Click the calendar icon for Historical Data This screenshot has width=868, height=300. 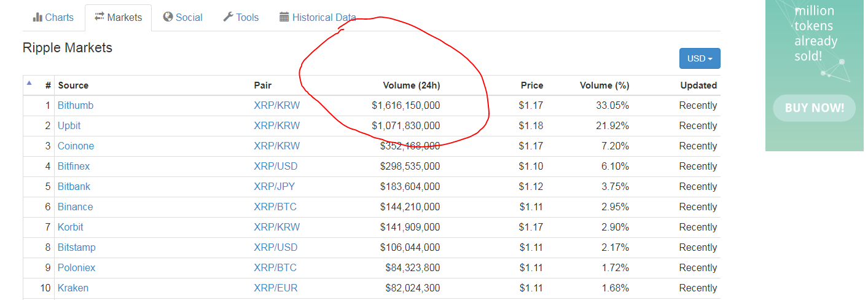[284, 17]
